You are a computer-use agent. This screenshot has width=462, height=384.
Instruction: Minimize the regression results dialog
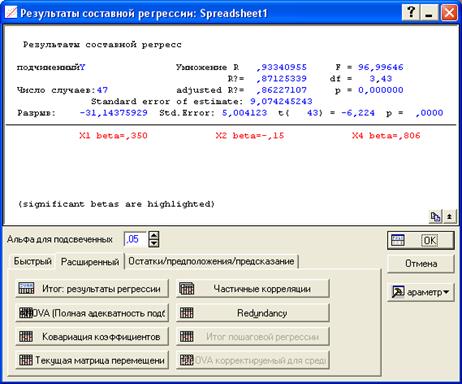click(429, 13)
